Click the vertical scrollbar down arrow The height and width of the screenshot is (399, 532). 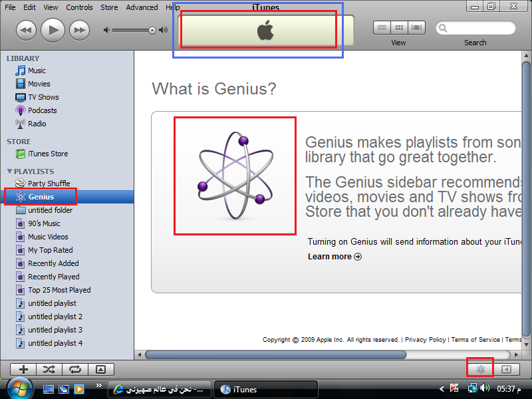[x=526, y=344]
